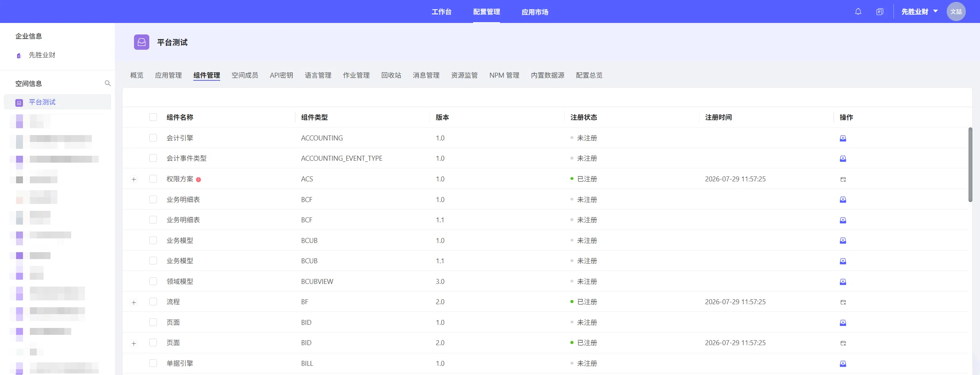This screenshot has height=375, width=980.
Task: Register the 单据引擎 component via action icon
Action: coord(843,364)
